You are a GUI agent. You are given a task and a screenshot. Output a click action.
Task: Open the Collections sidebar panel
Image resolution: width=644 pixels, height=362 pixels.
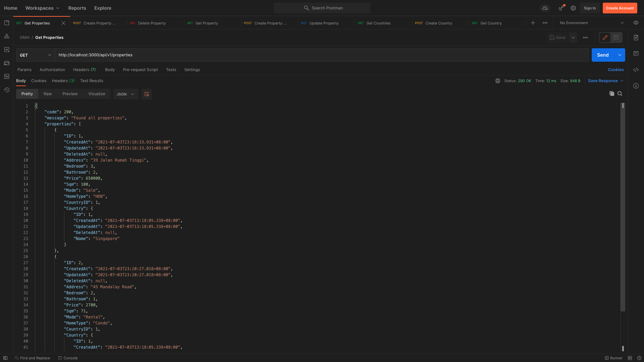7,23
